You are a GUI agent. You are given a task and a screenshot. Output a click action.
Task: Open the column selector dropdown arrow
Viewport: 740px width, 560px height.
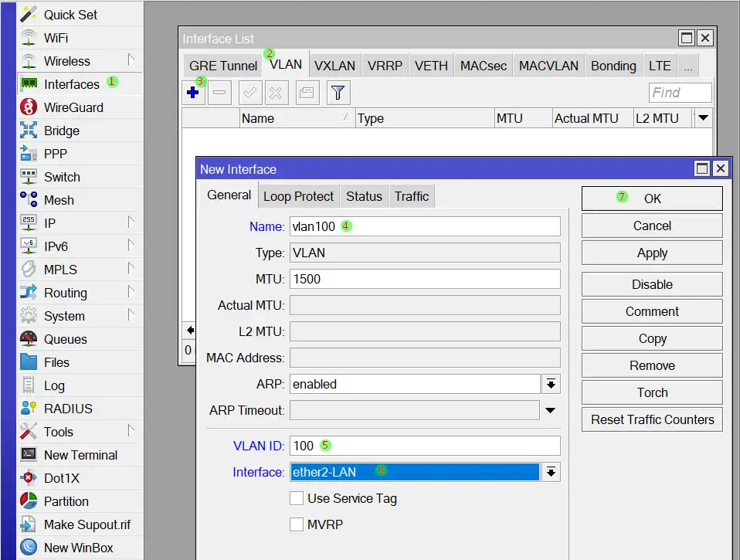(702, 118)
